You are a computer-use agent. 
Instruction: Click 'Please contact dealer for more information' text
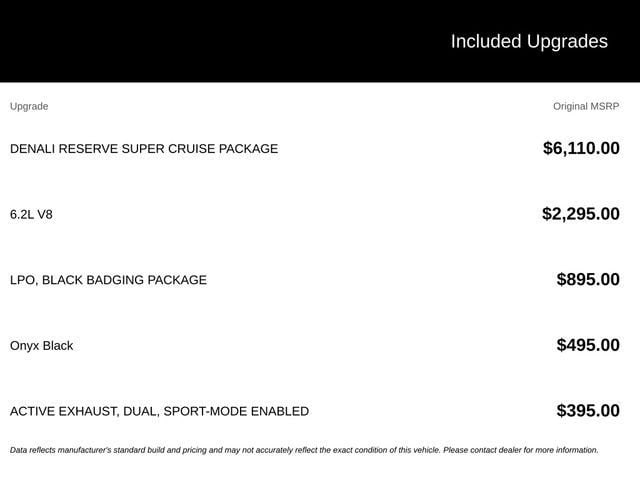[521, 450]
